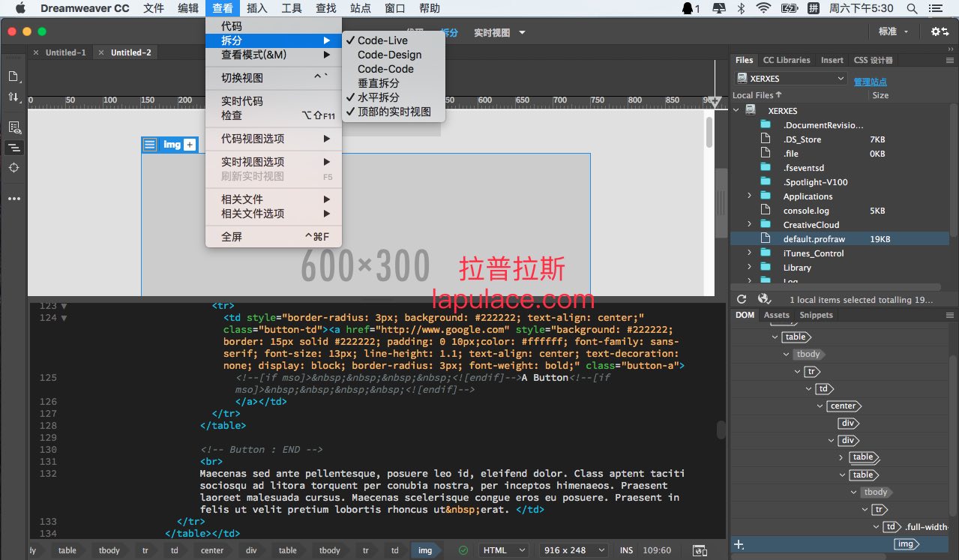Click the three-dots more tools icon
The image size is (959, 560).
pos(13,199)
